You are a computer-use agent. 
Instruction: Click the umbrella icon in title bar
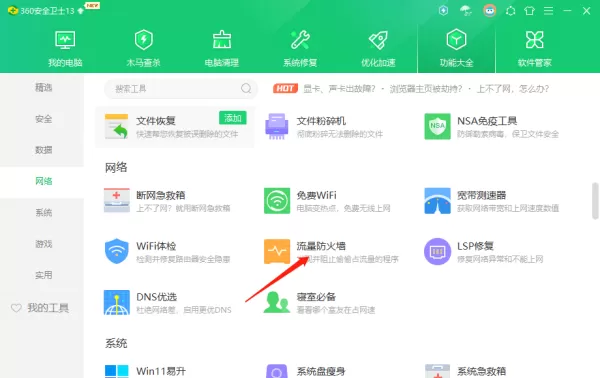click(466, 11)
